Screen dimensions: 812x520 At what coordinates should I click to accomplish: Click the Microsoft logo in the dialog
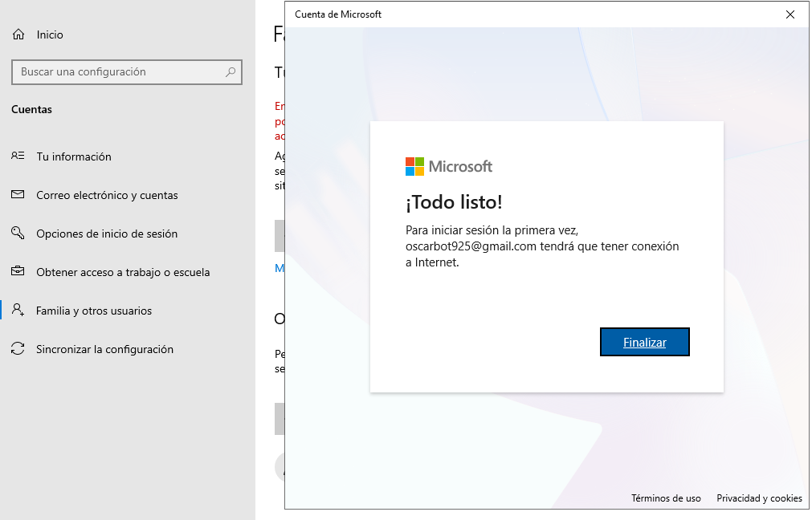pyautogui.click(x=449, y=166)
